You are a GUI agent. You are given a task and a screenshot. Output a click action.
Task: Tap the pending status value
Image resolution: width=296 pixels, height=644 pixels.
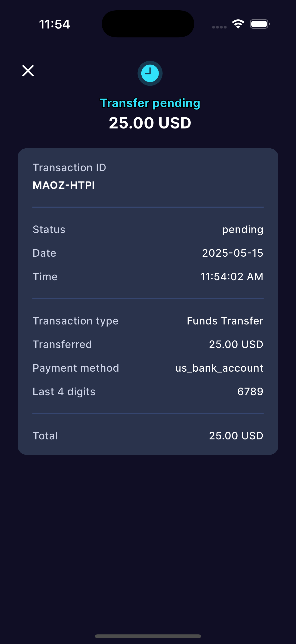(x=242, y=229)
